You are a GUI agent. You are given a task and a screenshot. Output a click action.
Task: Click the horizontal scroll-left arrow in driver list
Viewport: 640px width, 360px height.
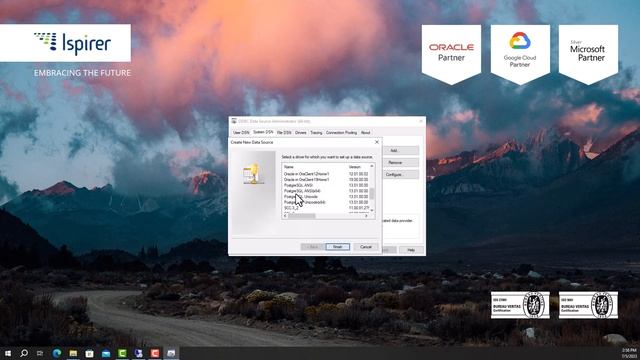point(285,216)
